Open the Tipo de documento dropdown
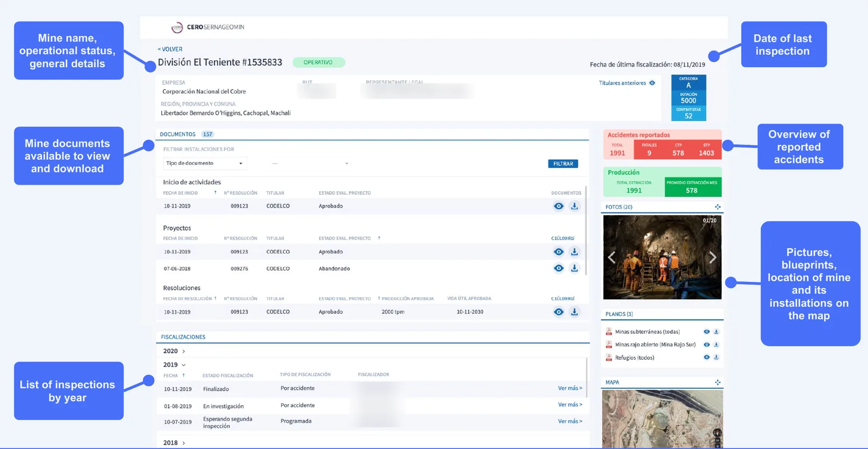Image resolution: width=868 pixels, height=449 pixels. coord(205,163)
